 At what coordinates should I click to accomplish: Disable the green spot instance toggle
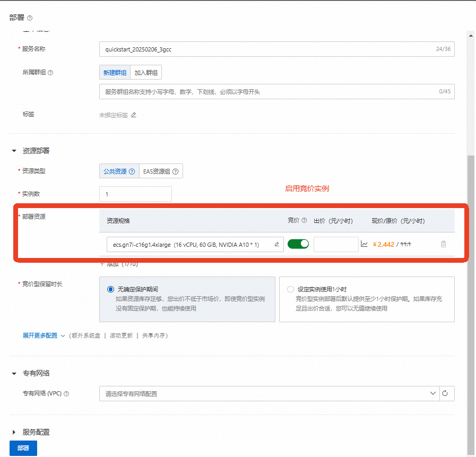tap(298, 244)
